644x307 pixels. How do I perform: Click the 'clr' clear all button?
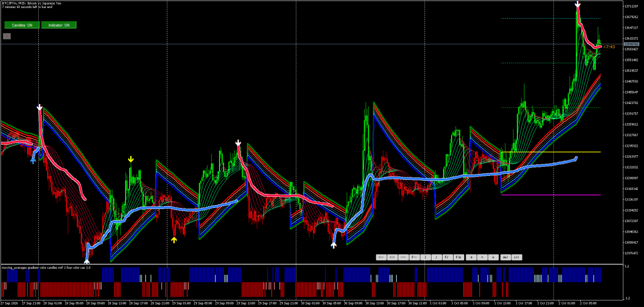tap(516, 257)
